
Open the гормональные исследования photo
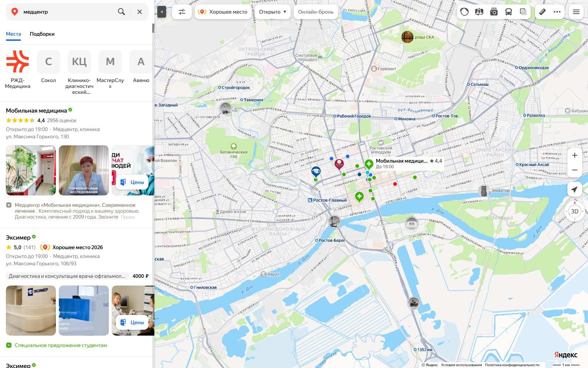(x=84, y=170)
